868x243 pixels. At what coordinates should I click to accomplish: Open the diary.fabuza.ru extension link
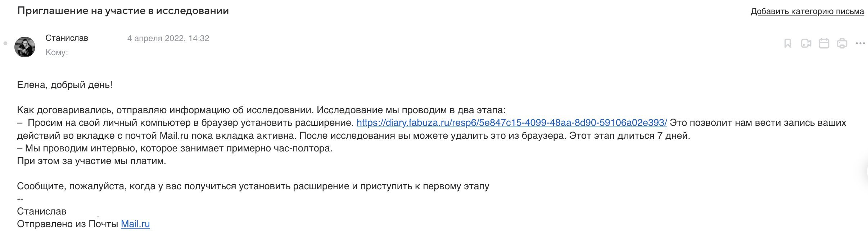[x=511, y=123]
